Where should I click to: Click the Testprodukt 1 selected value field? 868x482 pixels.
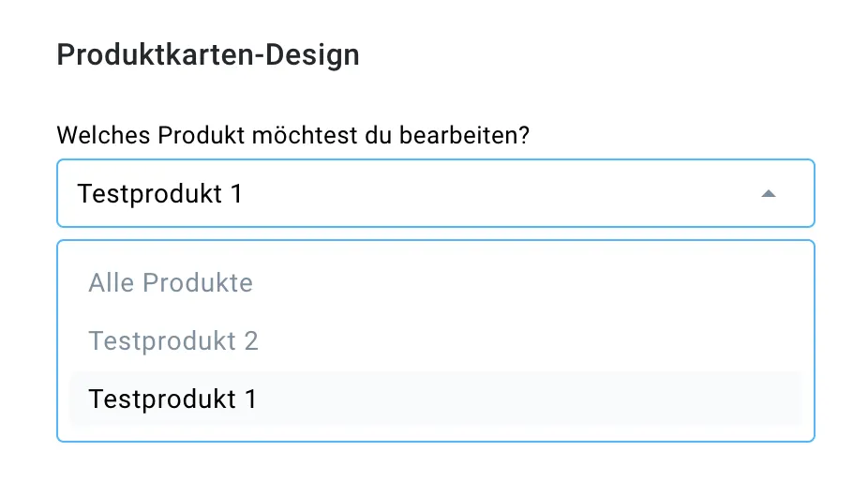coord(435,193)
